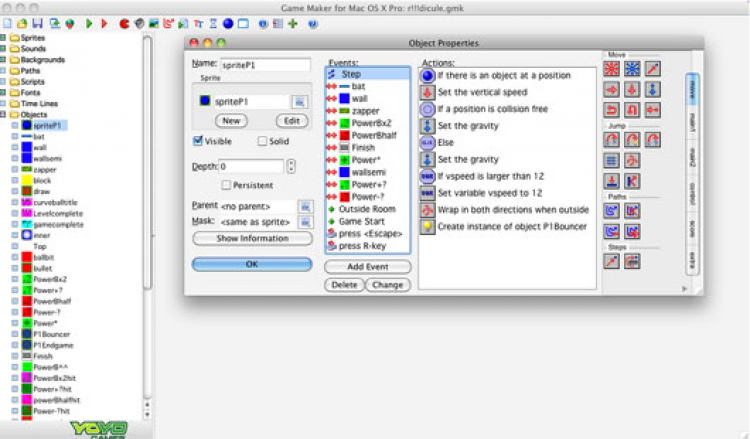Click the Delete event button

(344, 285)
